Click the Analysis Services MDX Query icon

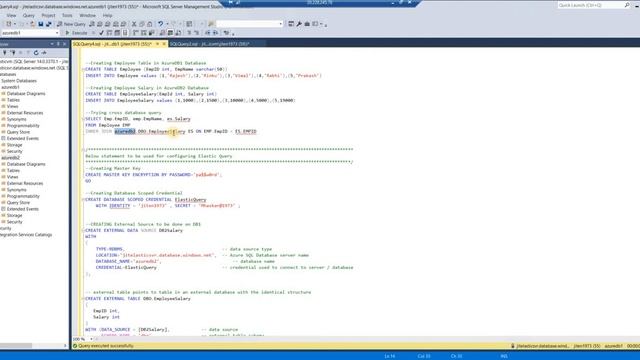[100, 24]
